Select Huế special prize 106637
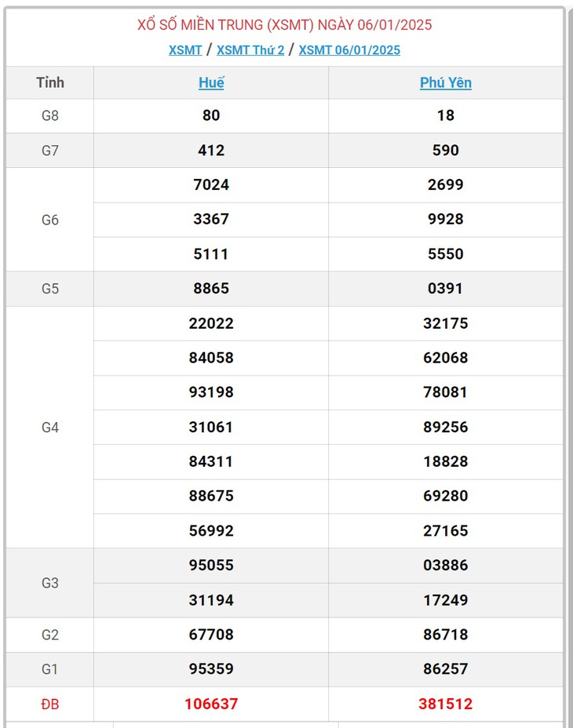This screenshot has height=728, width=573. coord(211,704)
